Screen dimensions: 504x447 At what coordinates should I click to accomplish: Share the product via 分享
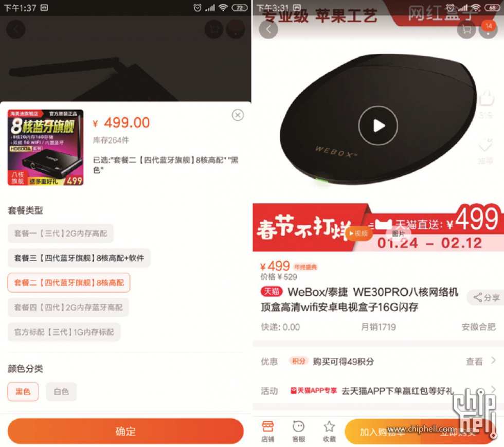[485, 297]
